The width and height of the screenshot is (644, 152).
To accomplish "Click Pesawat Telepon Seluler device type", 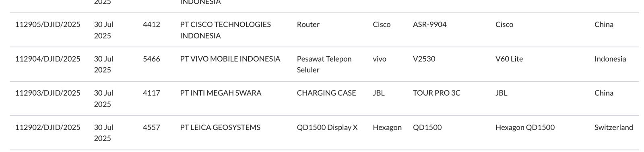I will [x=324, y=64].
